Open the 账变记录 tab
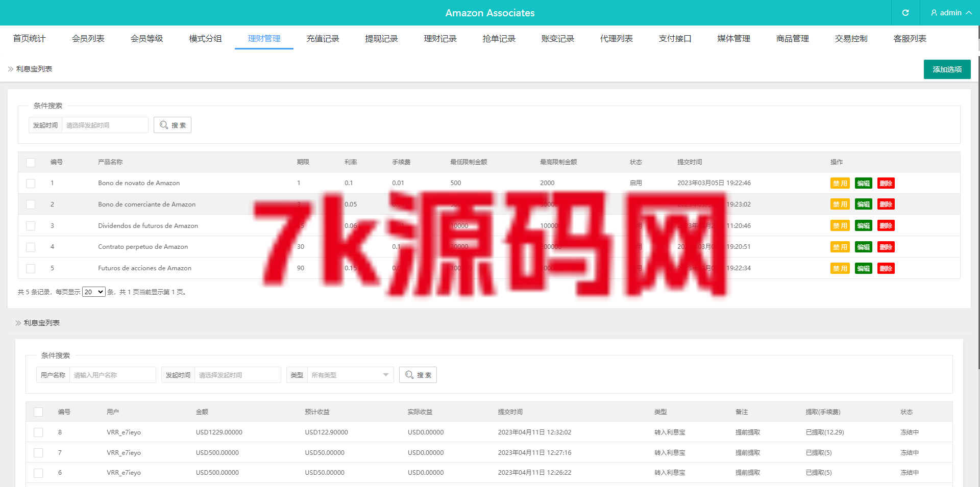Screen dimensions: 980x487 point(557,38)
